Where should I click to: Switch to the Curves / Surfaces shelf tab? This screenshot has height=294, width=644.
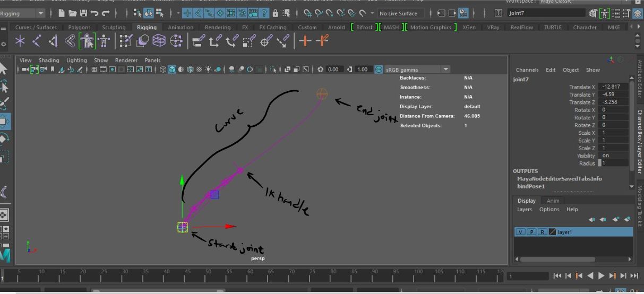pyautogui.click(x=36, y=28)
